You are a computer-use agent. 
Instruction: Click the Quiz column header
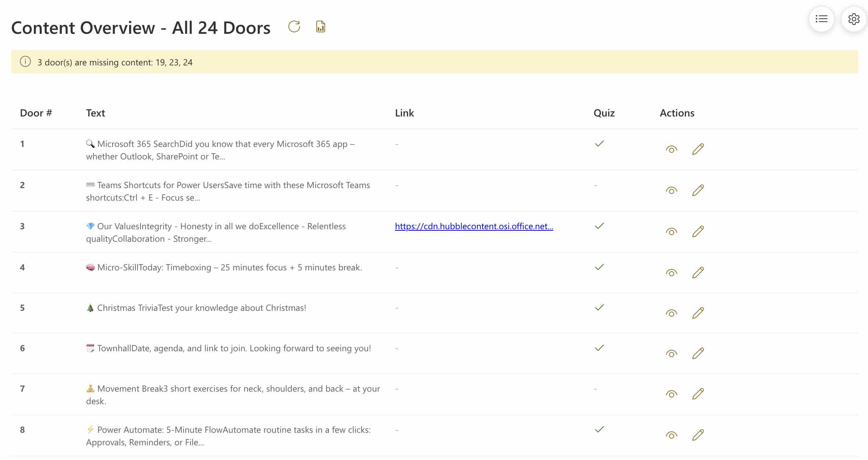point(604,113)
